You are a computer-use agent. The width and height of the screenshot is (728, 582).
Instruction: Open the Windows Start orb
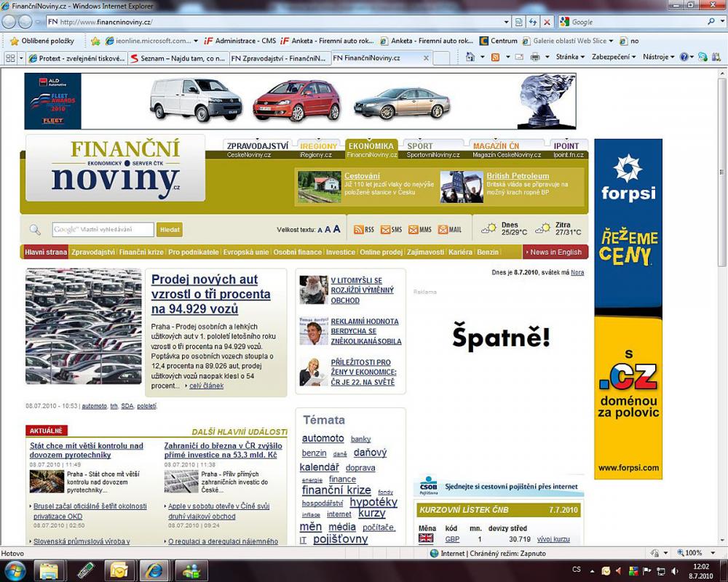tap(15, 571)
